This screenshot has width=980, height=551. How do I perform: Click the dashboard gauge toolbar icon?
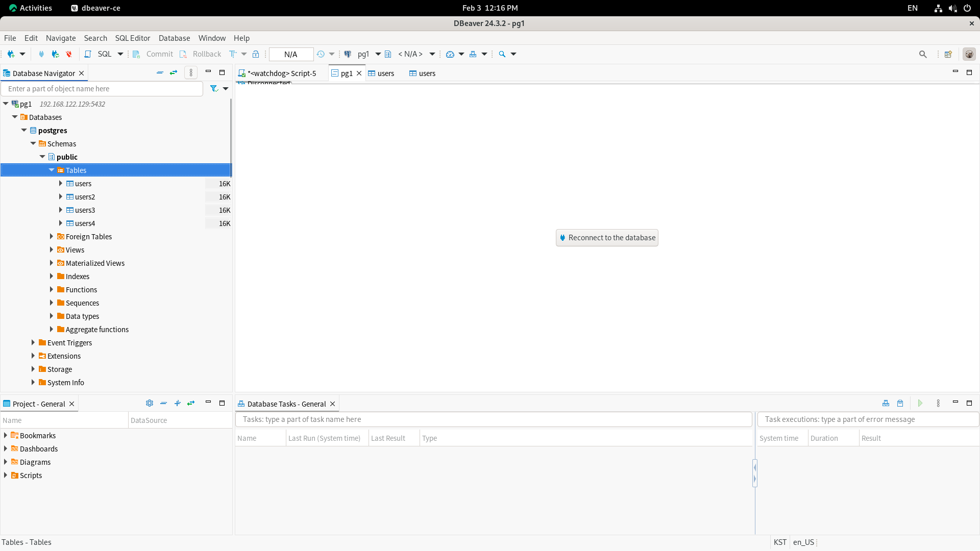click(450, 54)
